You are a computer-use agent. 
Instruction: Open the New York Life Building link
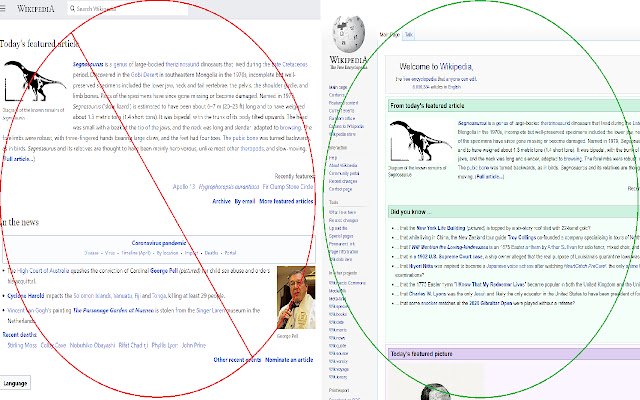[x=441, y=228]
